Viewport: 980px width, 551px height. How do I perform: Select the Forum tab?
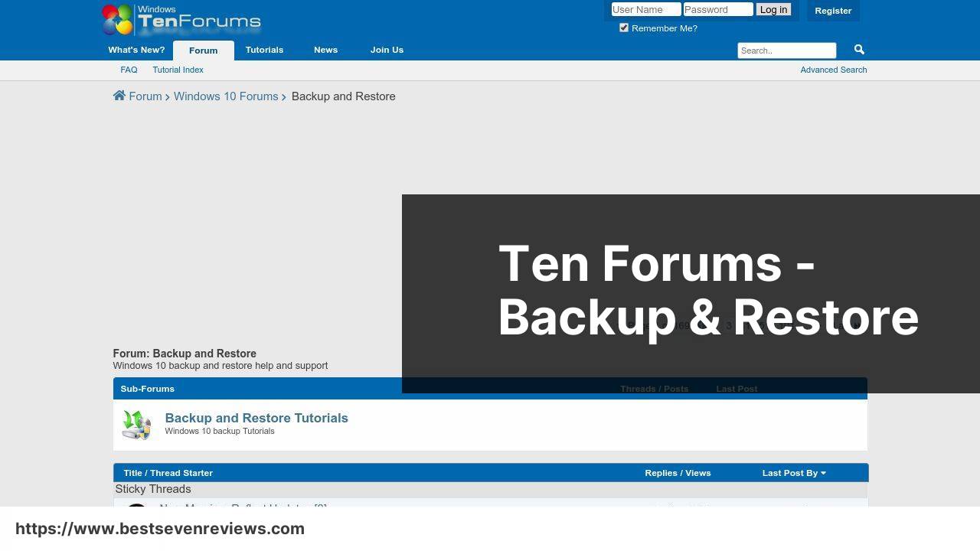pyautogui.click(x=203, y=51)
